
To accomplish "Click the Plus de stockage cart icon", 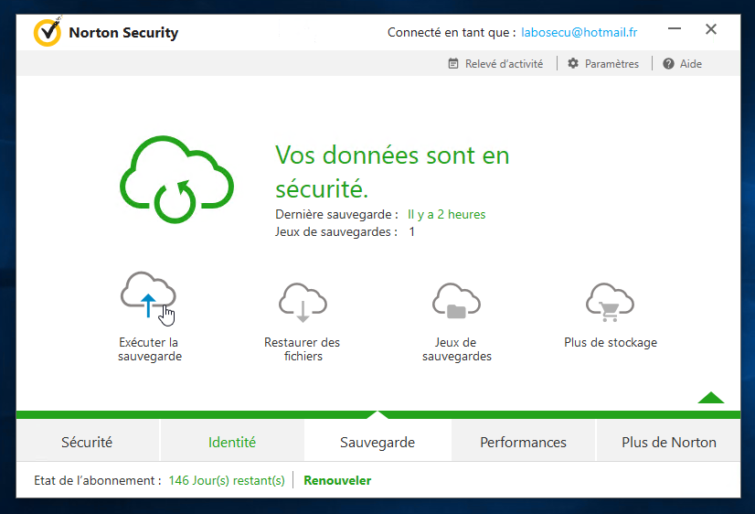I will click(x=610, y=302).
